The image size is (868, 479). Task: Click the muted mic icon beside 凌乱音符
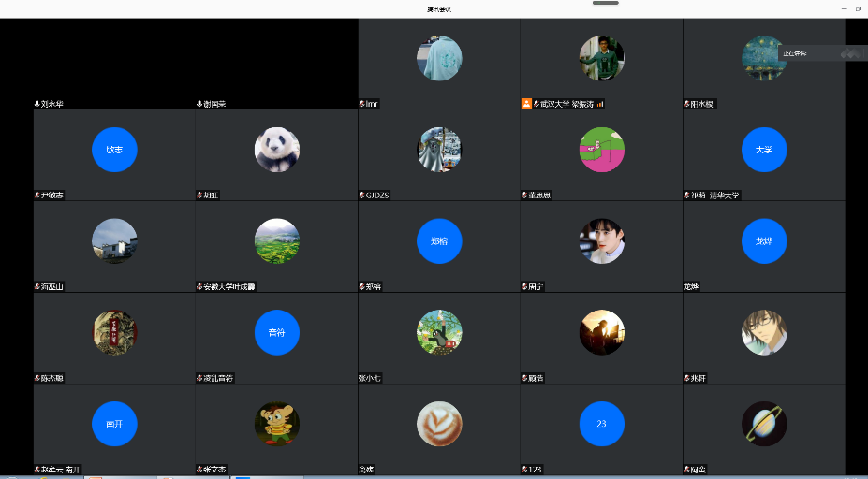(199, 378)
